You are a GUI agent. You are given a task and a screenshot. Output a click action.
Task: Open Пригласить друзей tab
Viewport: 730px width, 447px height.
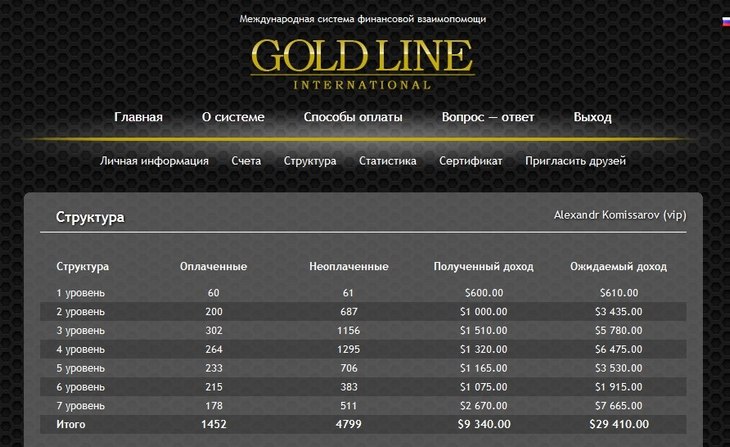click(575, 161)
